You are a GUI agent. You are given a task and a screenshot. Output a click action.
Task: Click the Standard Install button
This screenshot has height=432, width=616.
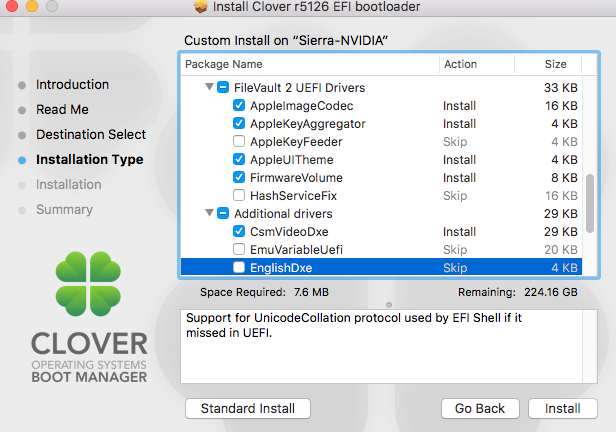coord(248,408)
